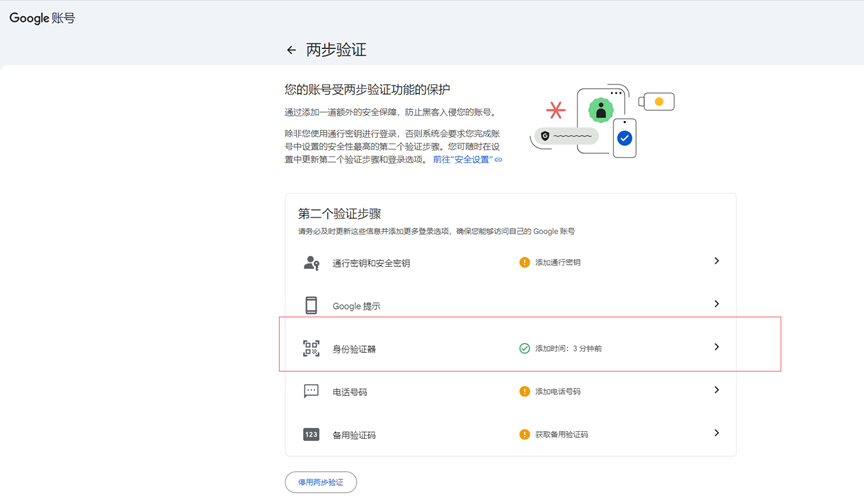Expand the Google 提示 row chevron
Viewport: 864px width, 500px height.
point(716,304)
